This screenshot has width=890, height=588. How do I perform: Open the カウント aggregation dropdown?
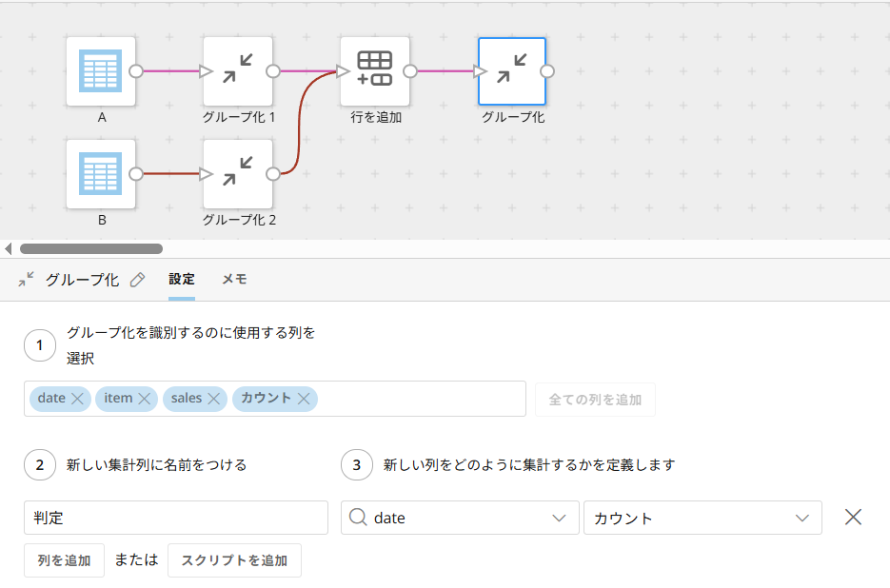point(702,518)
